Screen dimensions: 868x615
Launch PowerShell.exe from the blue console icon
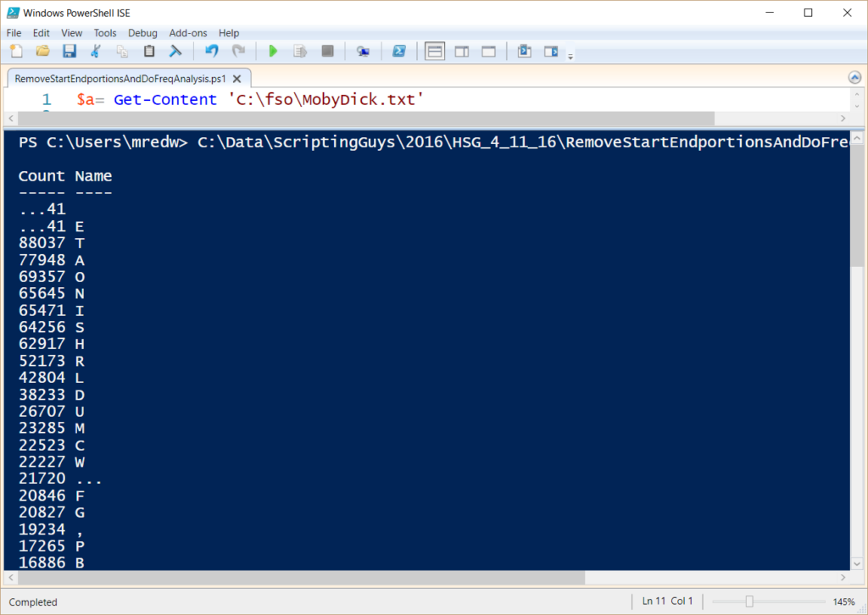tap(399, 52)
